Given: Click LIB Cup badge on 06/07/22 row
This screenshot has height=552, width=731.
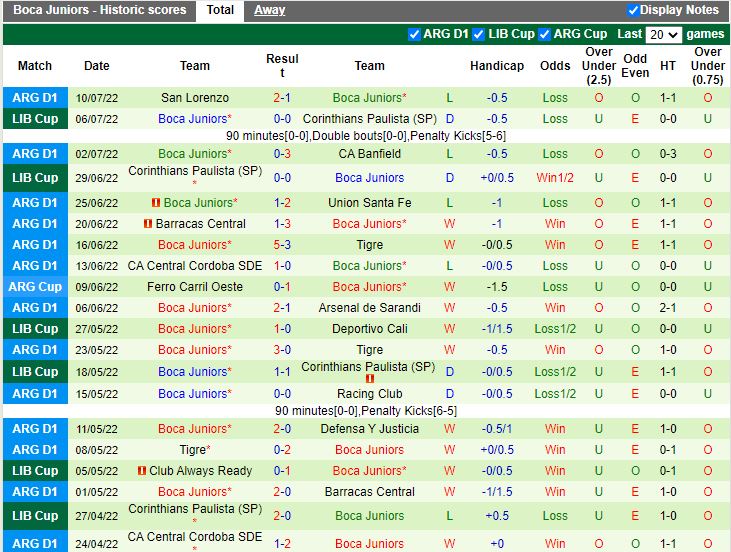Looking at the screenshot, I should point(35,119).
